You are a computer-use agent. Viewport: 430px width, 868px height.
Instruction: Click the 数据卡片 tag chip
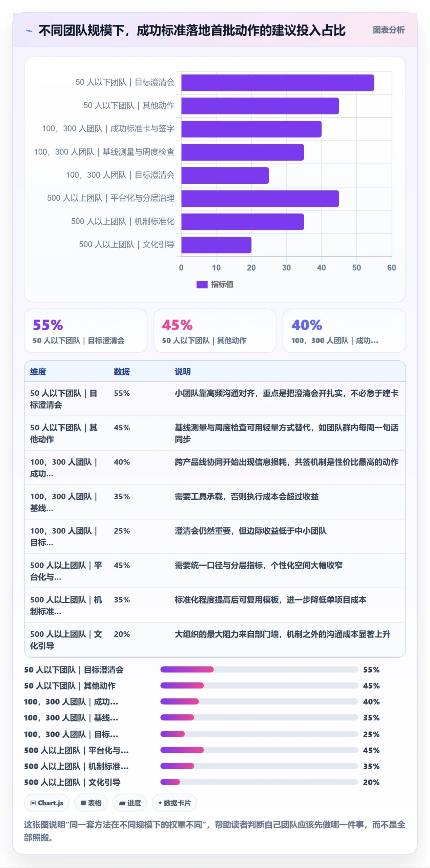click(174, 803)
